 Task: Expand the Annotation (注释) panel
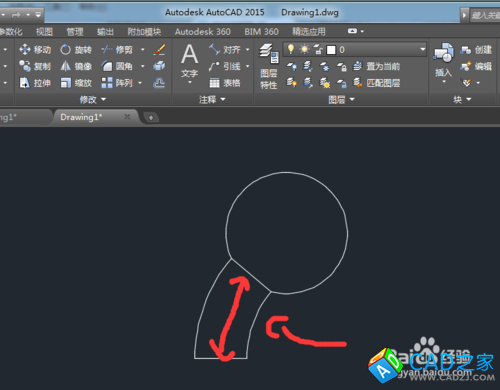[x=212, y=99]
